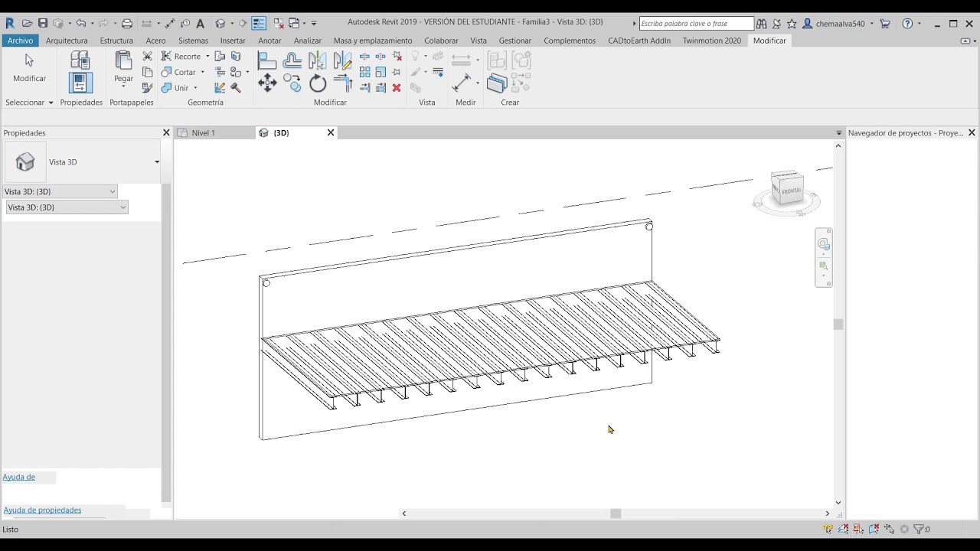
Task: Click the Open folder icon in quick access
Action: (x=27, y=24)
